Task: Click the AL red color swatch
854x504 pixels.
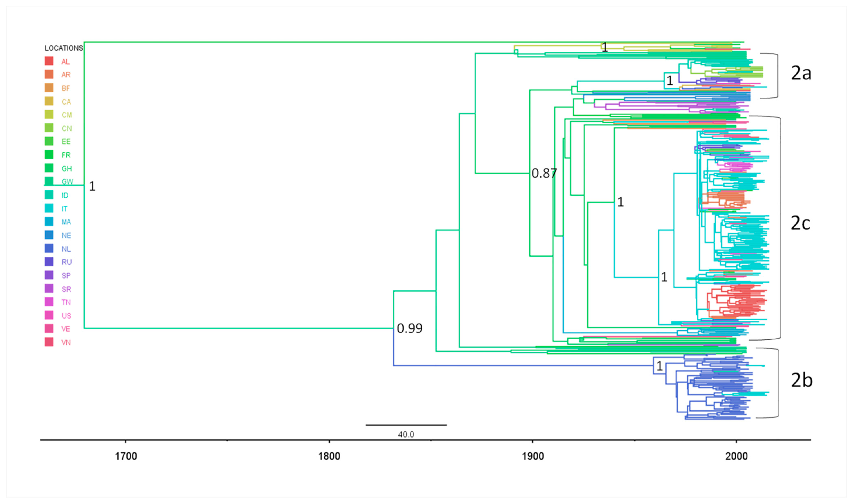Action: point(49,61)
